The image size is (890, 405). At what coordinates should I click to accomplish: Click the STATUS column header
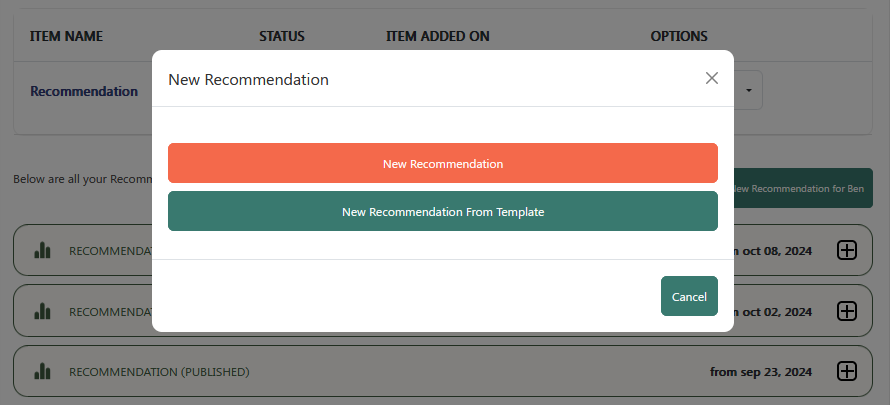click(281, 37)
